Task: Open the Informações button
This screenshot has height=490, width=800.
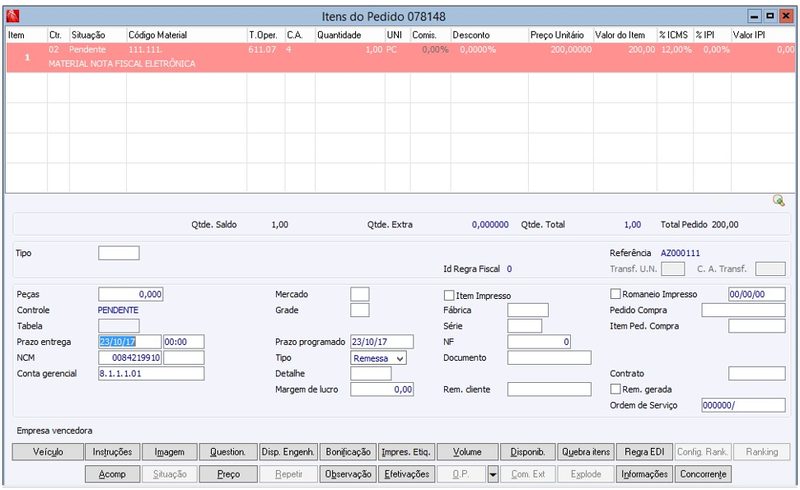Action: point(644,474)
